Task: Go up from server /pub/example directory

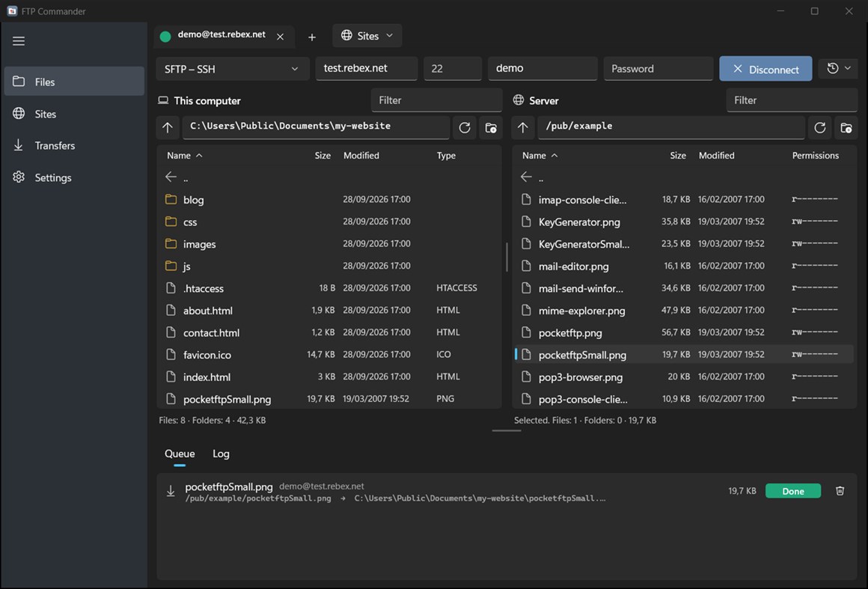Action: point(522,128)
